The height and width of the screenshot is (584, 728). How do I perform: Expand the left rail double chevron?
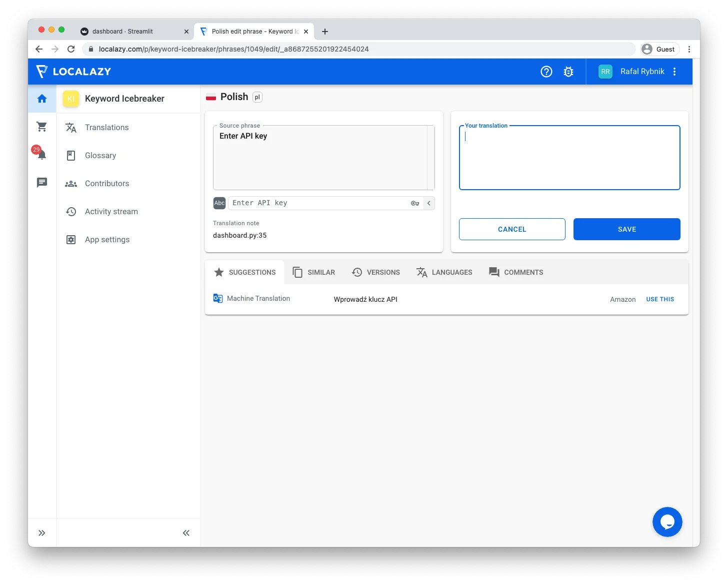42,533
